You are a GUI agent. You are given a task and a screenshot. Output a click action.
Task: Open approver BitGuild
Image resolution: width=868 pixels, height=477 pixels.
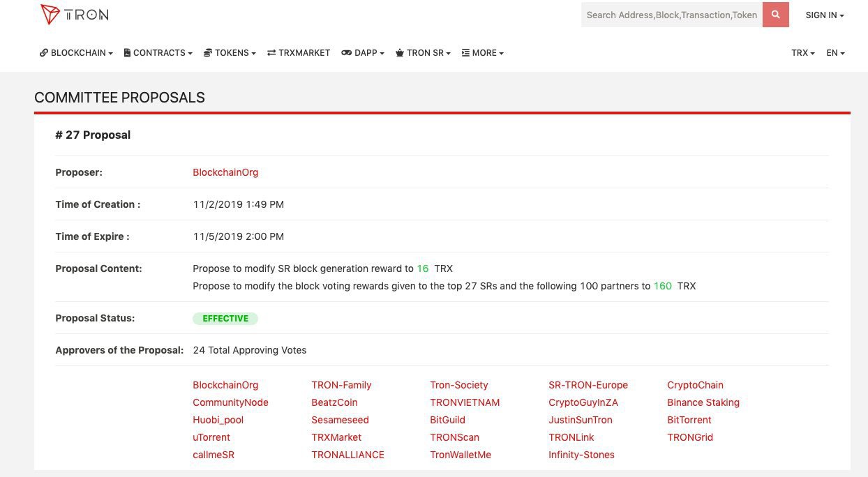pos(447,420)
